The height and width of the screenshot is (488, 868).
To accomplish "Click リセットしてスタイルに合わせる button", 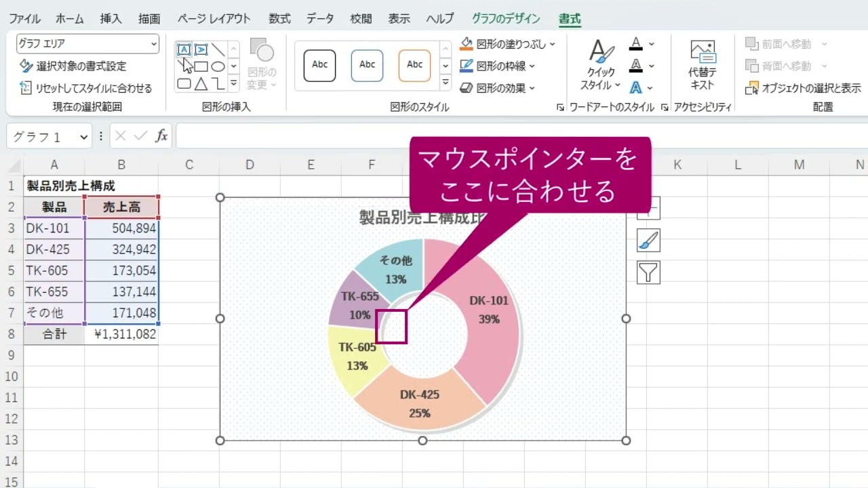I will coord(85,88).
